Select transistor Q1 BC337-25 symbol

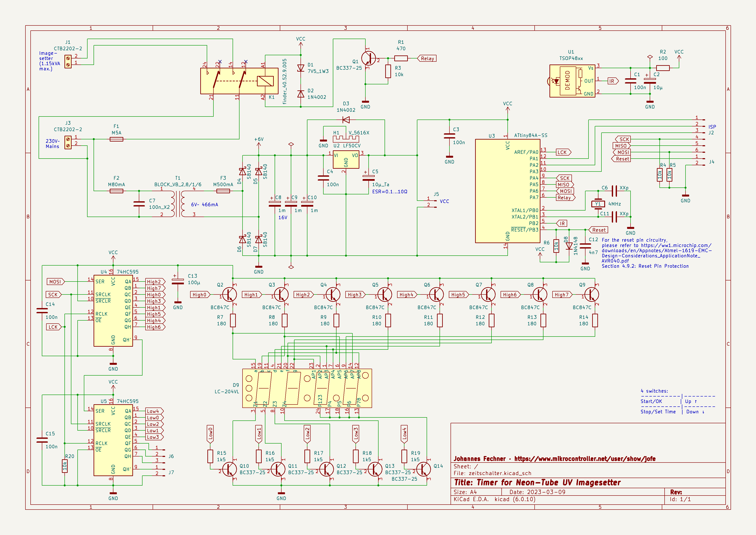click(x=368, y=58)
